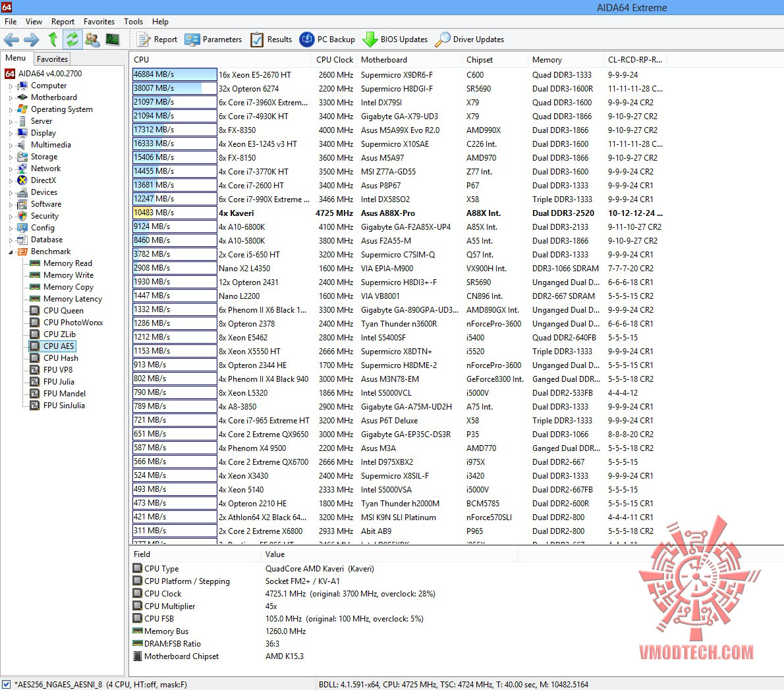Expand the Operating System tree node
The width and height of the screenshot is (784, 690).
tap(11, 110)
